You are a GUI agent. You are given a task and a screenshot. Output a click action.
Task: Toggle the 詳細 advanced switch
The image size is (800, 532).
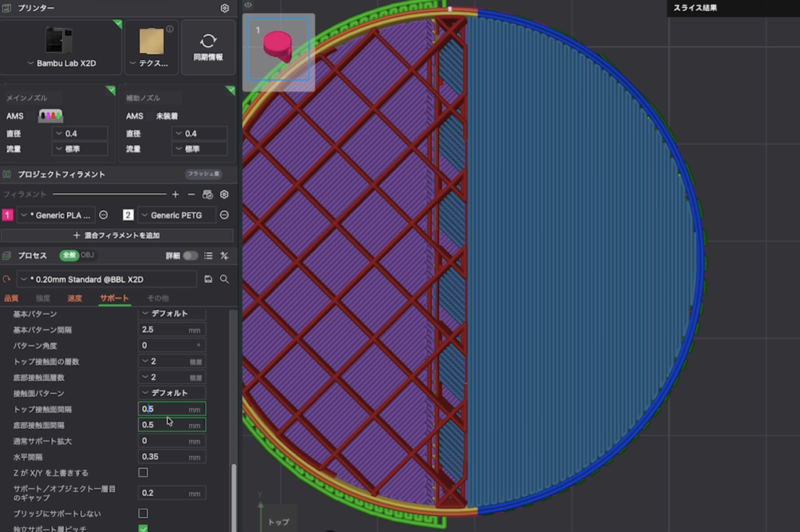(191, 255)
